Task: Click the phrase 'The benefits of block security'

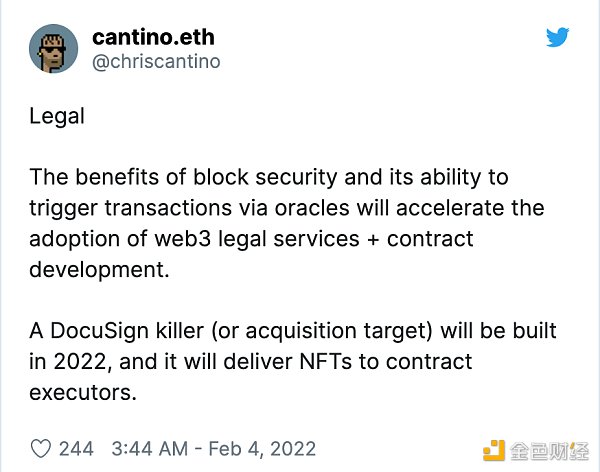Action: click(183, 177)
